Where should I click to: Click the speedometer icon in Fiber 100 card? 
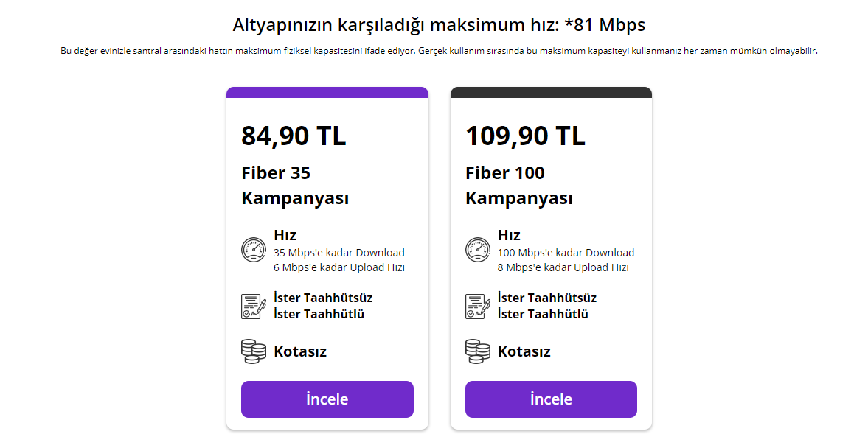[477, 250]
